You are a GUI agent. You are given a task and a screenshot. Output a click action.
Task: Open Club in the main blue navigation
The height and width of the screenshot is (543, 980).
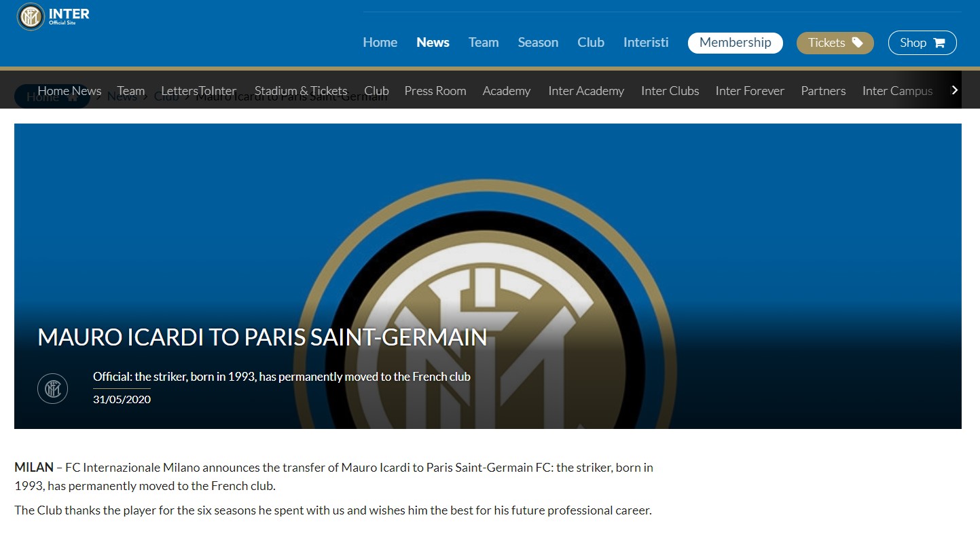pyautogui.click(x=591, y=42)
